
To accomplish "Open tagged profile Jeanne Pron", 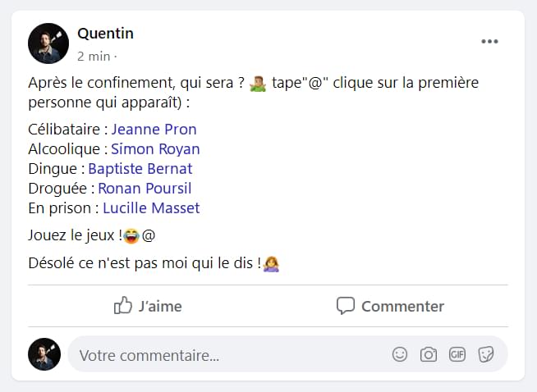I will (154, 130).
